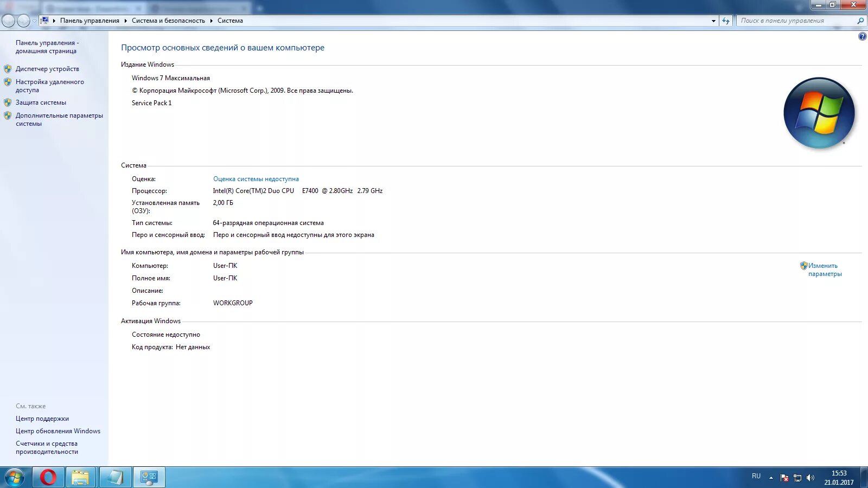The height and width of the screenshot is (488, 868).
Task: Click shield icon next to Изменить параметры
Action: point(803,266)
